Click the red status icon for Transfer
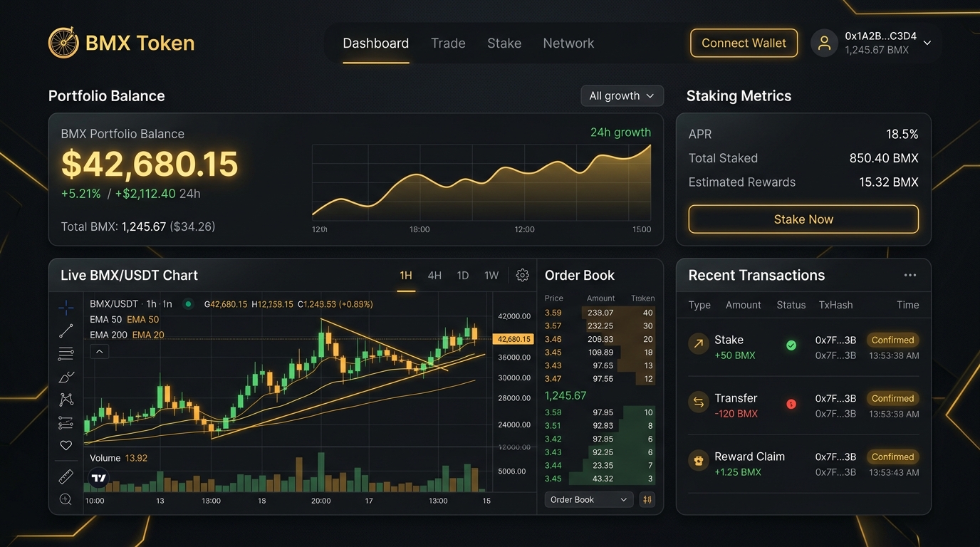The width and height of the screenshot is (980, 547). 791,404
